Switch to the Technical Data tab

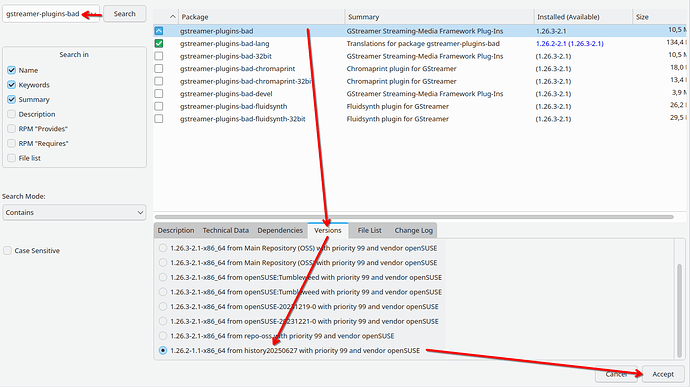(x=225, y=230)
